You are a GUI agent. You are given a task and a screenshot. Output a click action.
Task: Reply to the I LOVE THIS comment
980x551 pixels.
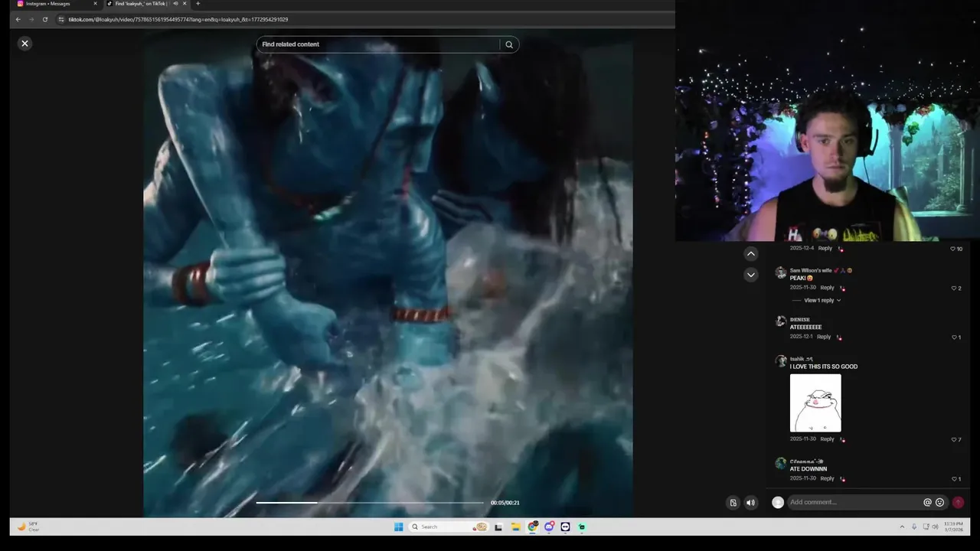click(x=828, y=439)
